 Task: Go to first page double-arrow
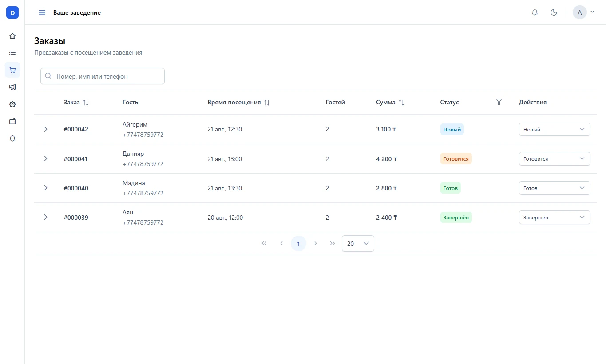click(264, 243)
